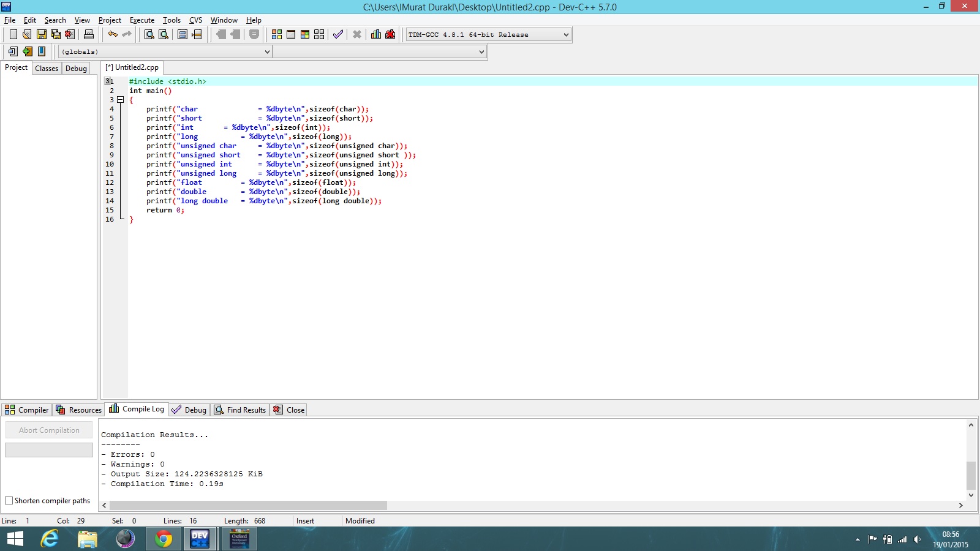Run the program with the window icon

click(291, 34)
